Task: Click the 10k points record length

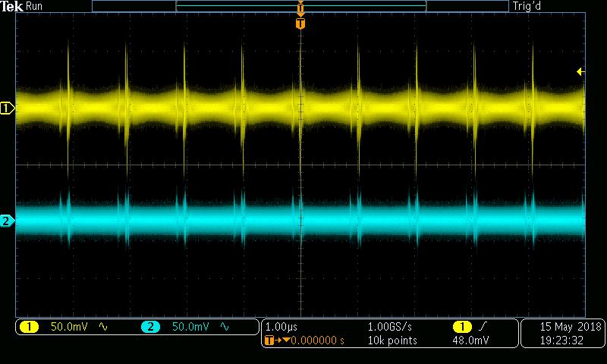Action: [x=392, y=341]
